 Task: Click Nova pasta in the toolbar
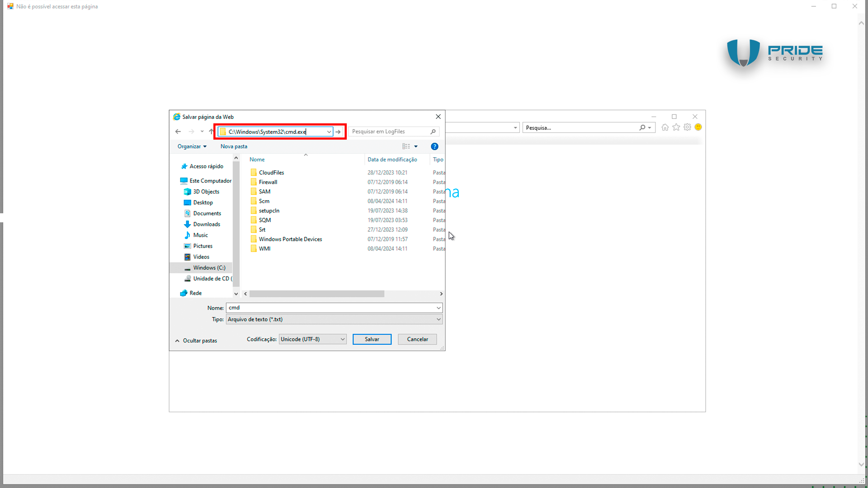234,146
